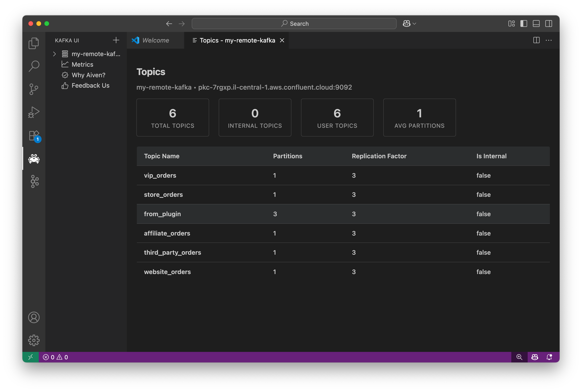The height and width of the screenshot is (392, 582).
Task: Toggle primary side bar visibility
Action: (x=524, y=24)
